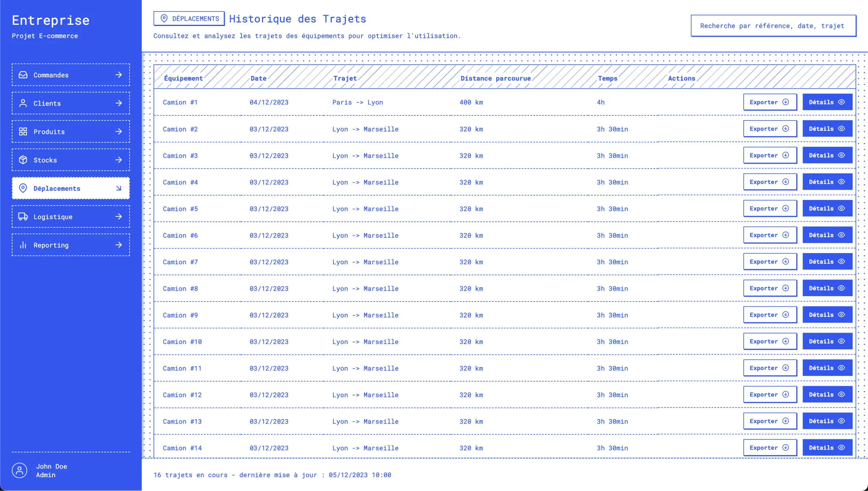Expand Commandes using its right arrow
The image size is (868, 491).
pos(118,75)
